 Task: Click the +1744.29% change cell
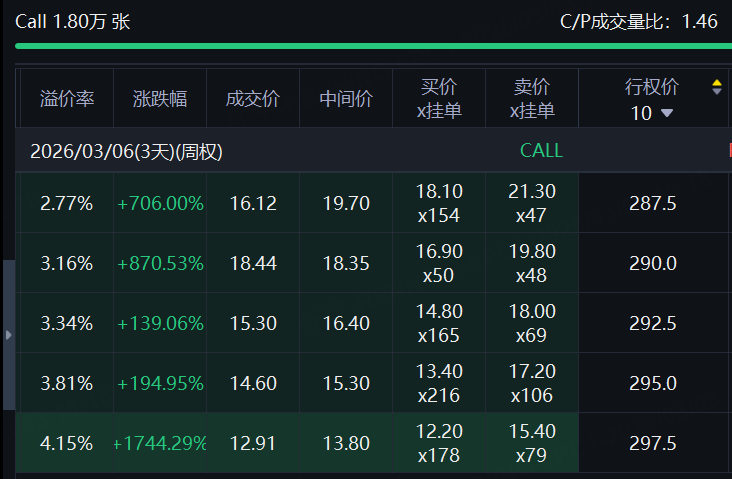tap(160, 443)
